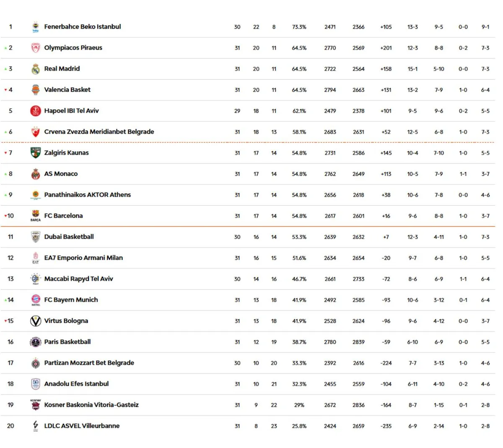
Task: Open the Dubai Basketball team link
Action: point(69,237)
